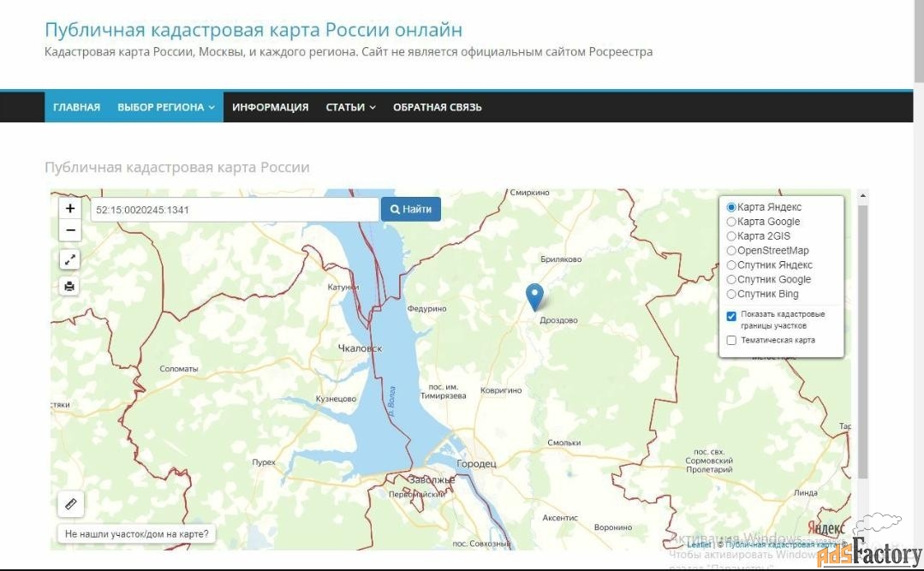Image resolution: width=924 pixels, height=571 pixels.
Task: Open the ruler measurement tool
Action: tap(71, 504)
